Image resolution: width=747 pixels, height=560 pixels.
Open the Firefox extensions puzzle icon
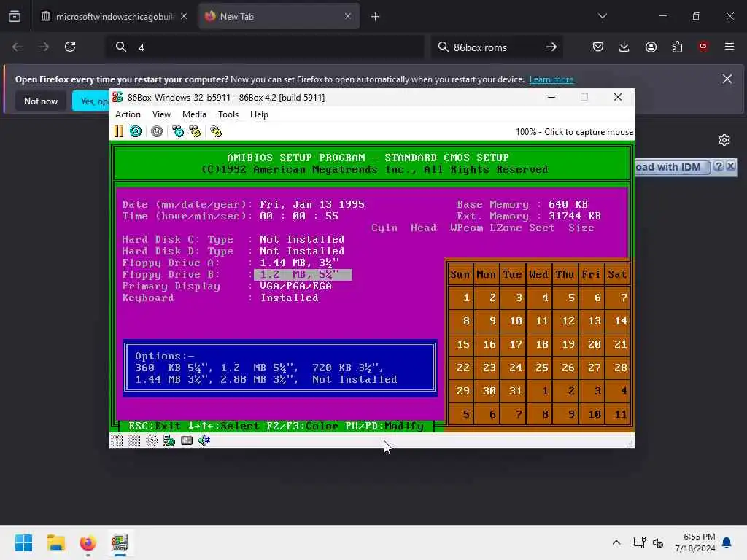coord(677,47)
